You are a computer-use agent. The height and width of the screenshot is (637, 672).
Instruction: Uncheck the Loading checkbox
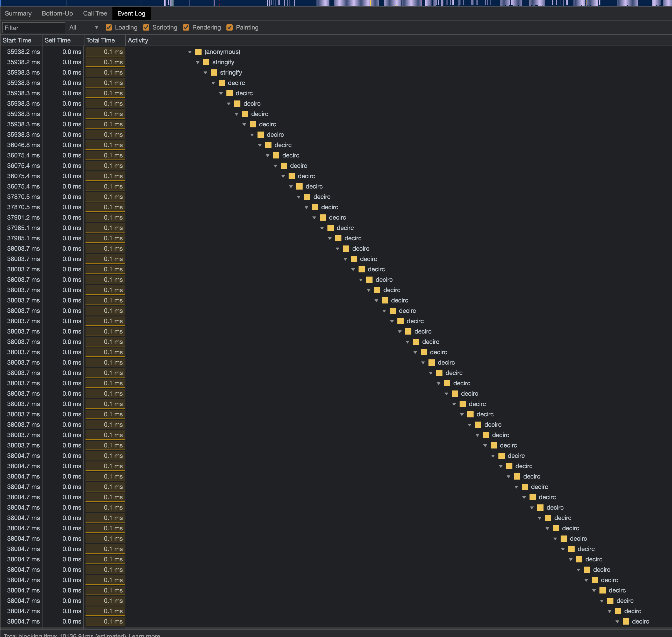click(109, 27)
